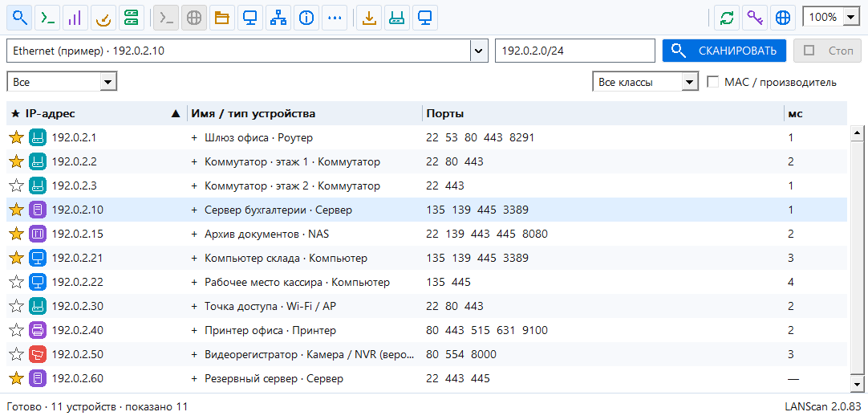
Task: Click the СКАНИРОВАТЬ button
Action: tap(724, 51)
